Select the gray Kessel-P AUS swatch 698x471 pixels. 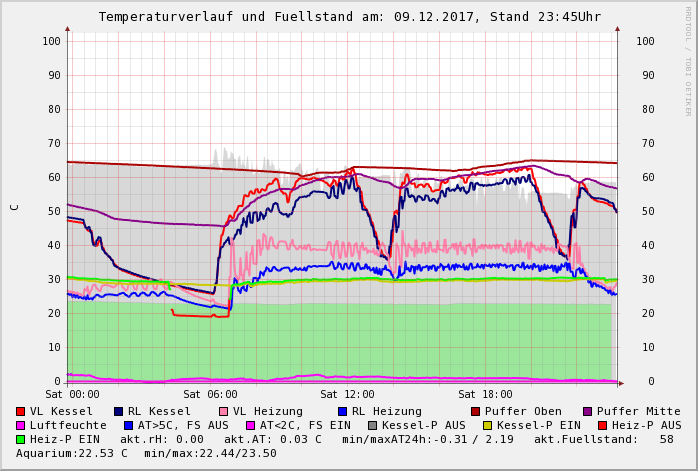[372, 425]
